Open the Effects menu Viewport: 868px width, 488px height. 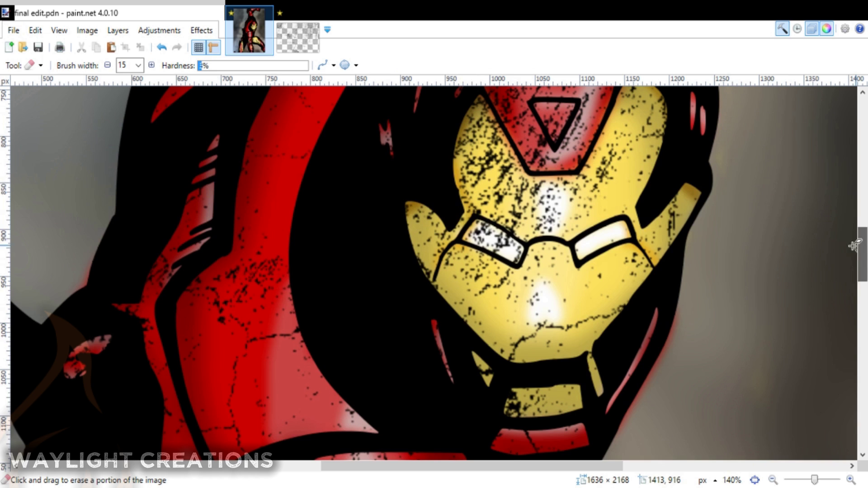pos(201,30)
